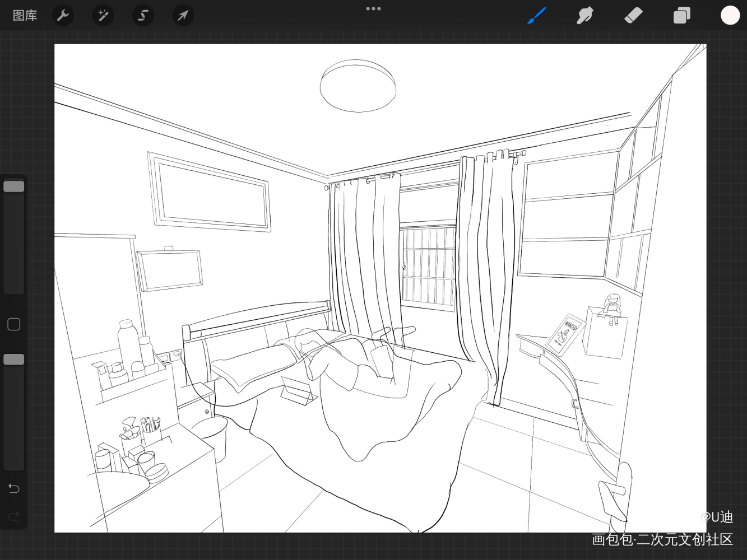The width and height of the screenshot is (747, 560).
Task: Open the Actions wrench menu
Action: click(x=63, y=16)
